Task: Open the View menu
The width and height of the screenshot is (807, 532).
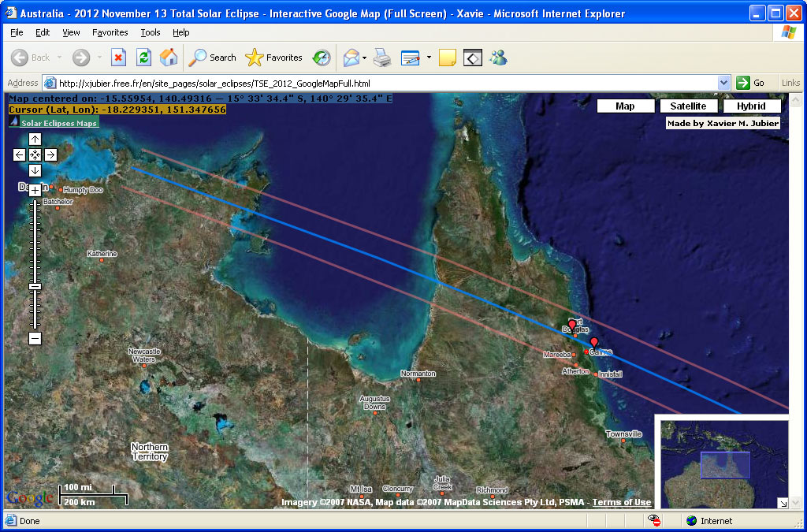Action: pos(71,32)
